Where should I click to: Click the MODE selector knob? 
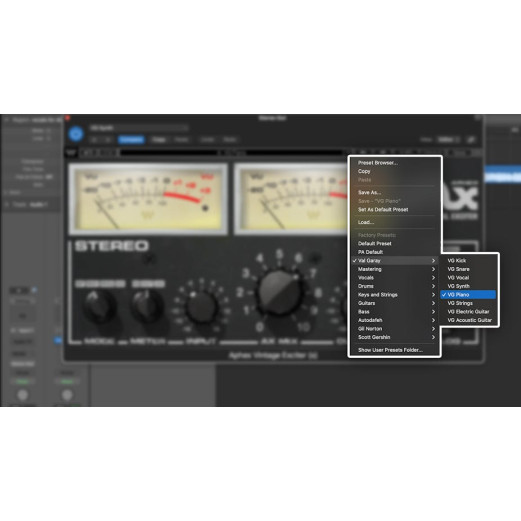[x=99, y=306]
